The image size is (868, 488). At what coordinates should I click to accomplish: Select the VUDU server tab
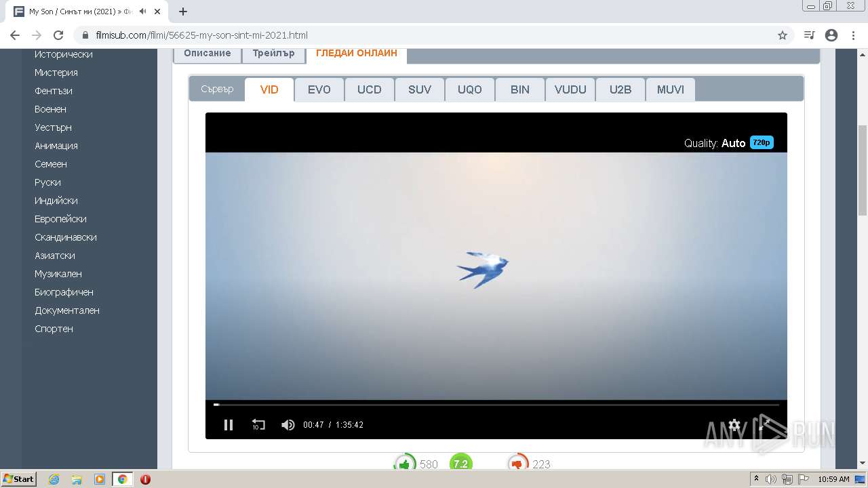pyautogui.click(x=570, y=89)
